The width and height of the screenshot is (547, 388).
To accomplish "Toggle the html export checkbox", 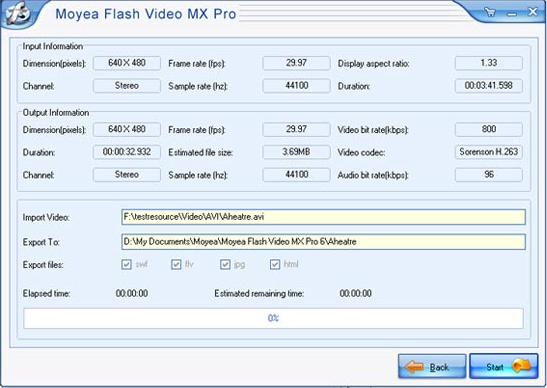I will click(x=275, y=264).
